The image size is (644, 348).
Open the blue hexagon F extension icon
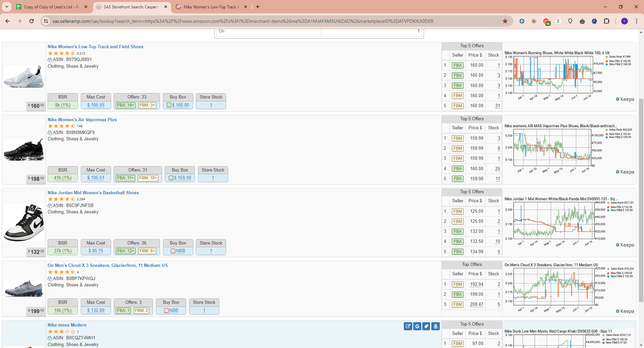[594, 21]
